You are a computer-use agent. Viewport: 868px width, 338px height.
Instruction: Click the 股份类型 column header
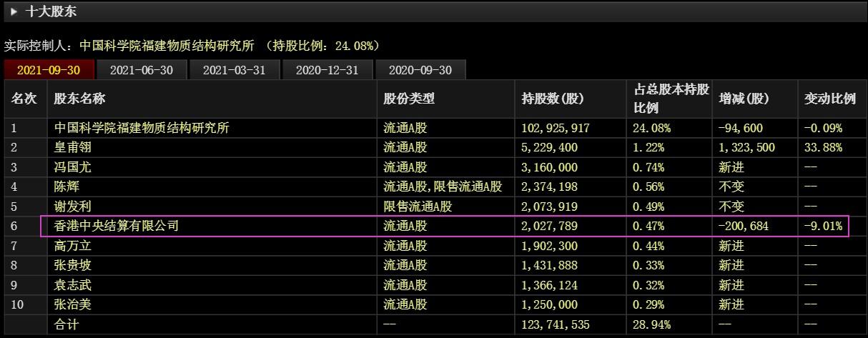pos(409,99)
